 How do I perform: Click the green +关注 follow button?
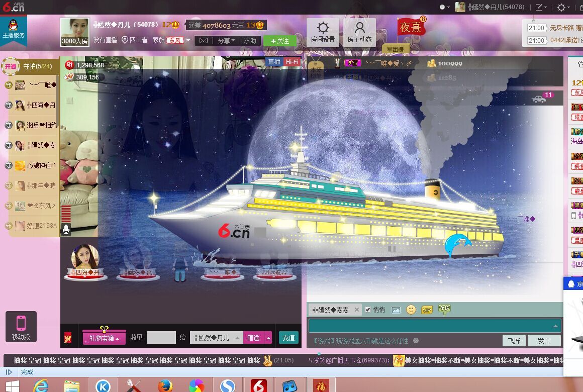[279, 41]
